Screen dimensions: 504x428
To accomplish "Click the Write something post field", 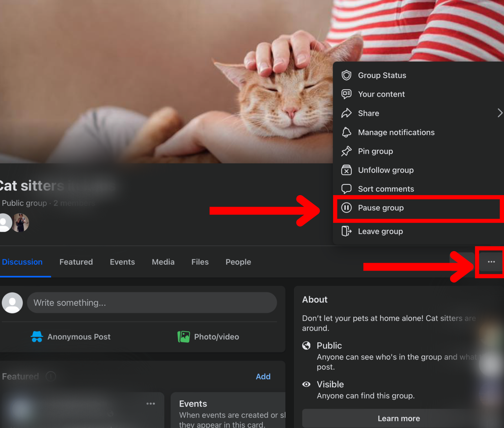I will point(152,303).
